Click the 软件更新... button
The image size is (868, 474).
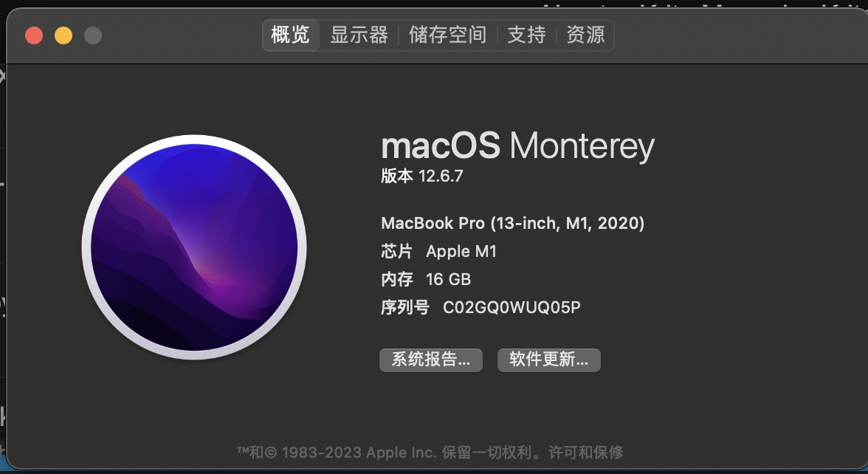(x=548, y=360)
